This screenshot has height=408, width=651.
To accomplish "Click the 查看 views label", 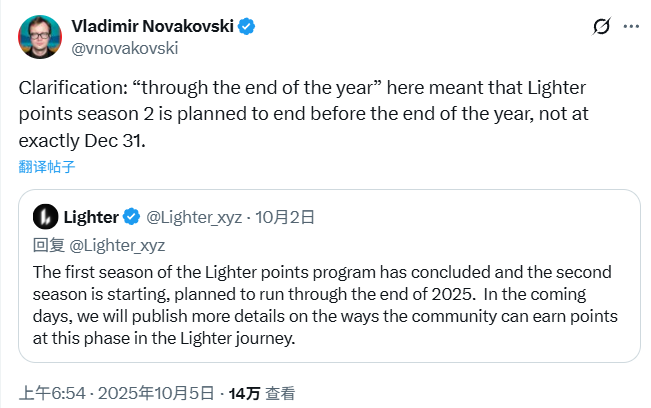I will (x=280, y=394).
